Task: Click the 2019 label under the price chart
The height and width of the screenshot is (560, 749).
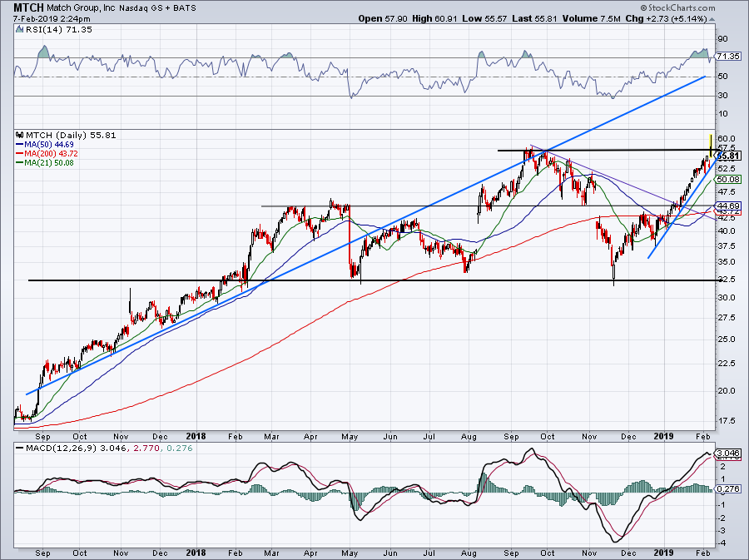Action: click(x=663, y=436)
